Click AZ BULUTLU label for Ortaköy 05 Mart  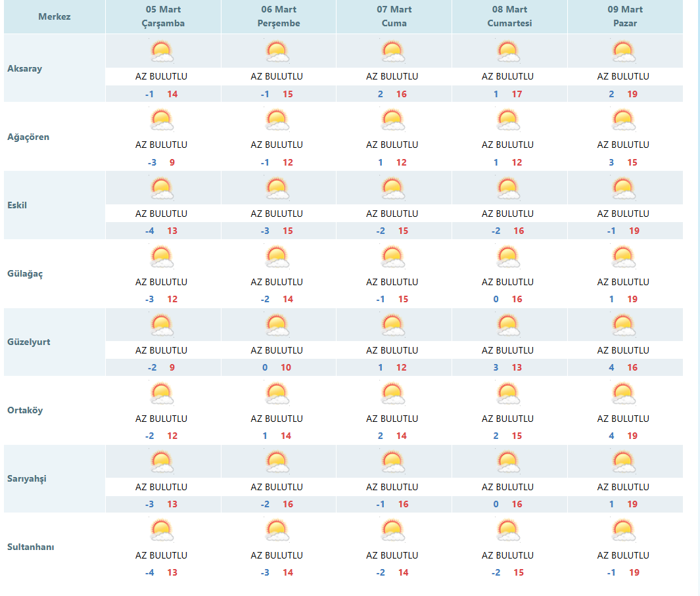161,419
